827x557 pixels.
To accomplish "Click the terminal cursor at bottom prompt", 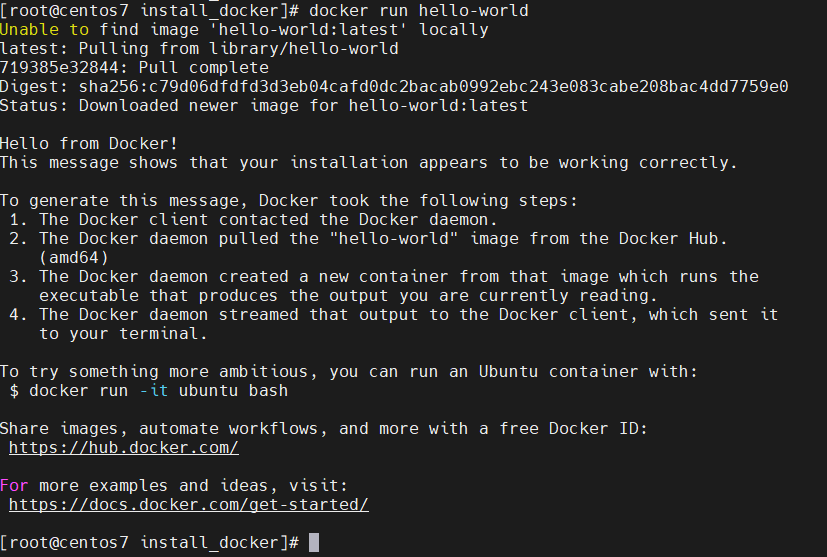I will click(x=314, y=542).
